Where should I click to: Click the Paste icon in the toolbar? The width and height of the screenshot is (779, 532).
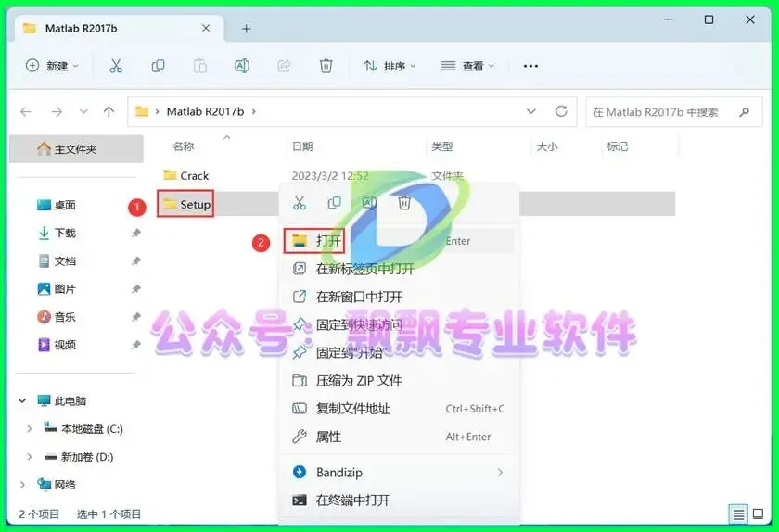coord(199,66)
